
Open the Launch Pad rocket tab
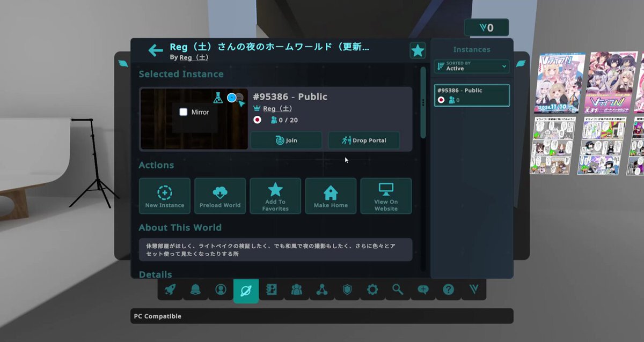170,290
